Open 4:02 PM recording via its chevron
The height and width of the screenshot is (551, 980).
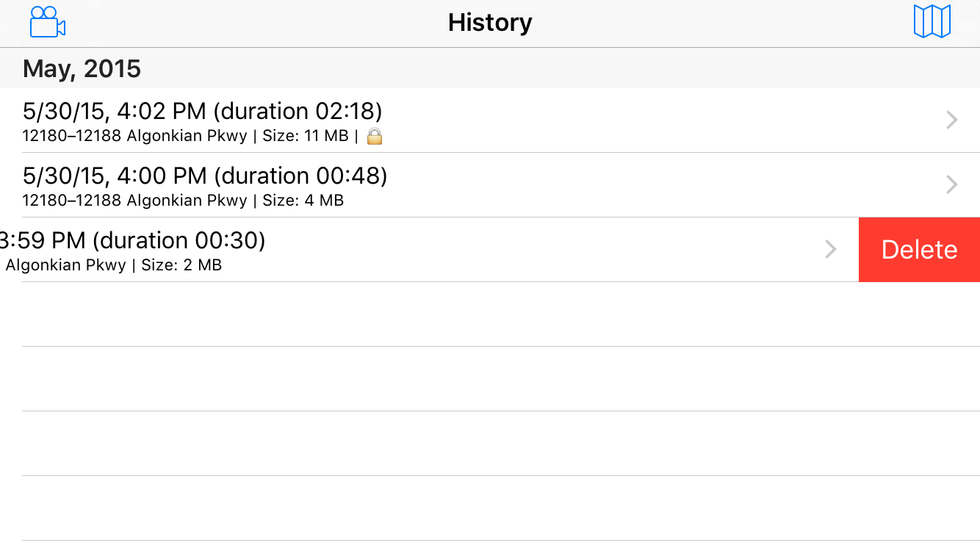pyautogui.click(x=951, y=120)
